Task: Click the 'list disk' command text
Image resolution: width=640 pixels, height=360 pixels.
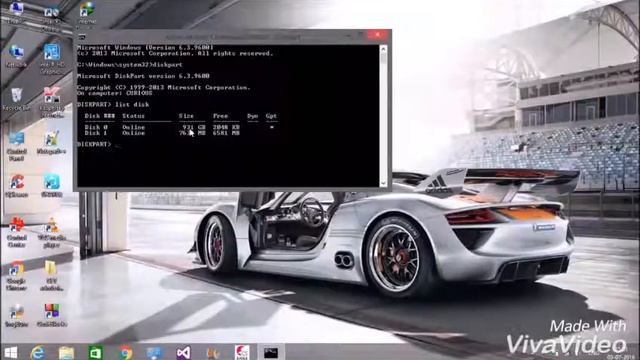Action: click(132, 104)
